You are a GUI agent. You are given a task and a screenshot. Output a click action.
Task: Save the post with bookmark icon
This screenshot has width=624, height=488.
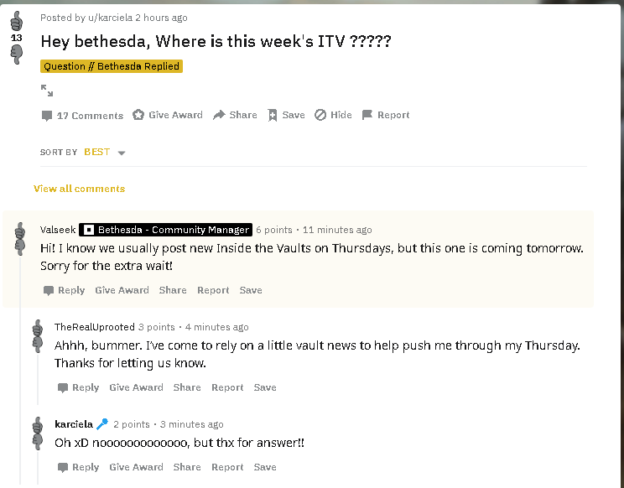tap(286, 115)
